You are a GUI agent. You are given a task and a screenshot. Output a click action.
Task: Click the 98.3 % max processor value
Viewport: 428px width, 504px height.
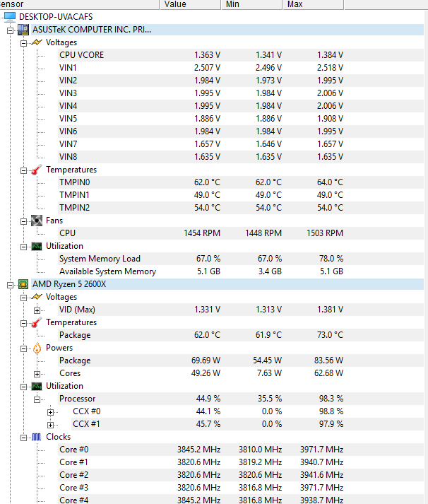331,399
